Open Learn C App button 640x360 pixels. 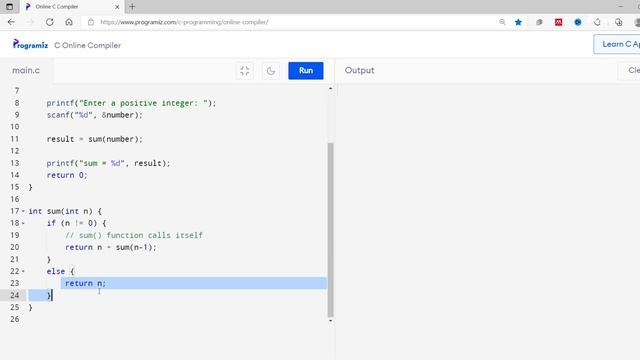pos(617,44)
